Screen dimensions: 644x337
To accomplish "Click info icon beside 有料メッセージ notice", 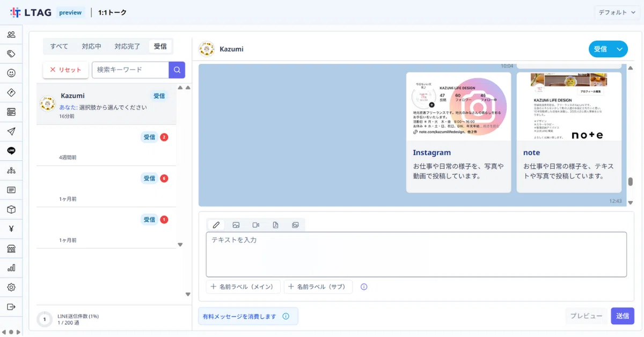I will [x=286, y=317].
